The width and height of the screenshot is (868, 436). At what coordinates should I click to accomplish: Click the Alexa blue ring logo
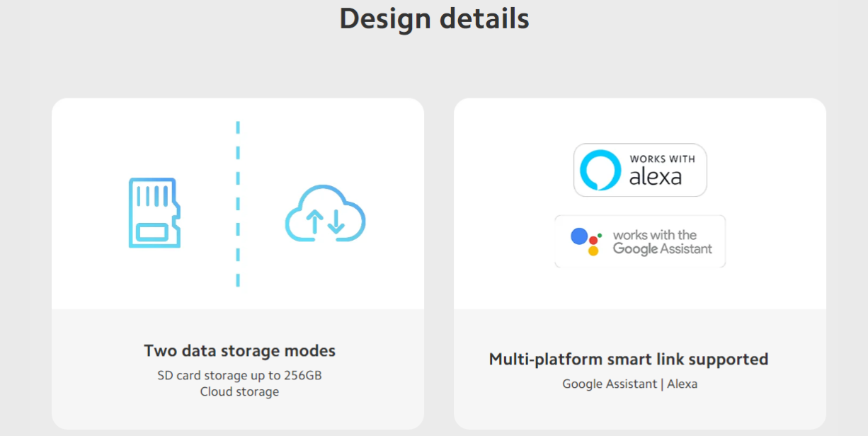point(600,170)
